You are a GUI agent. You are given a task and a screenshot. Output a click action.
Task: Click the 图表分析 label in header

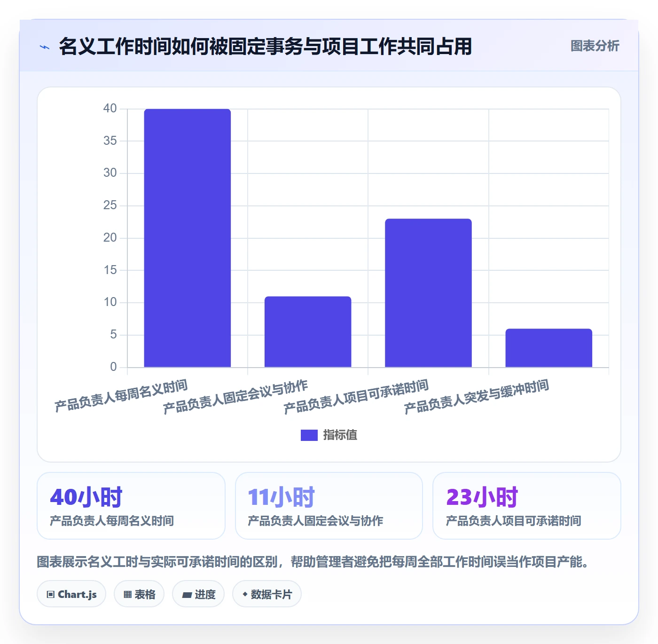(x=595, y=46)
